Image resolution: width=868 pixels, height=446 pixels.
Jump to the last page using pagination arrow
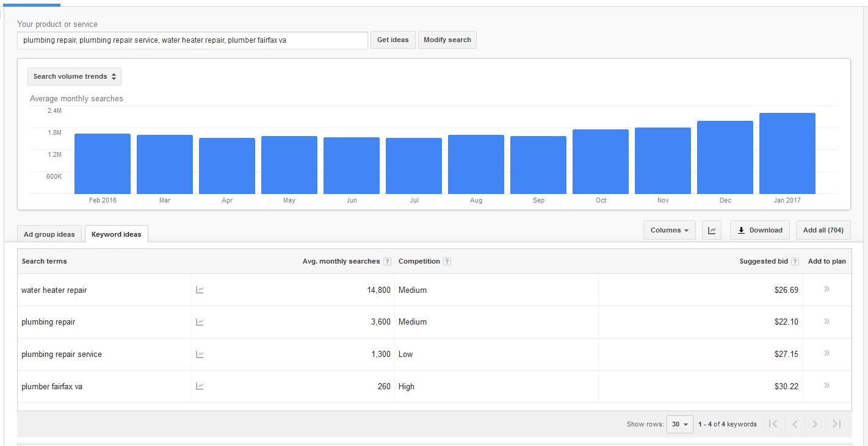coord(836,423)
